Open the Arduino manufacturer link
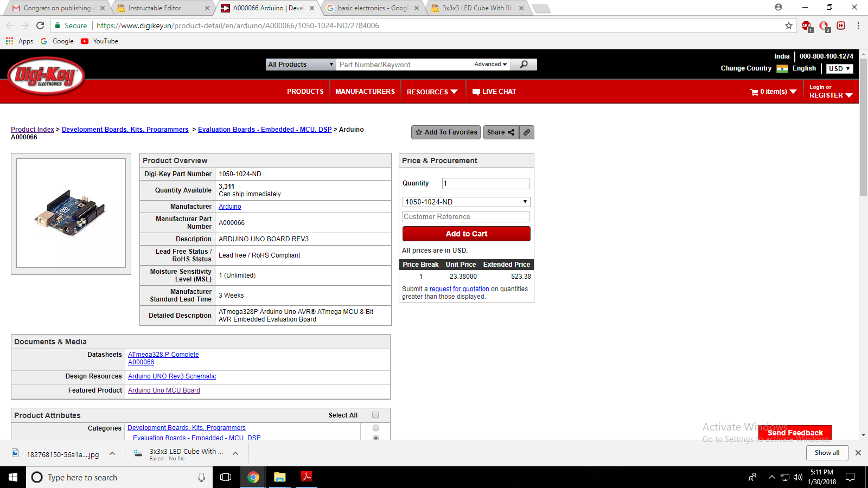Viewport: 868px width, 488px height. pos(230,207)
